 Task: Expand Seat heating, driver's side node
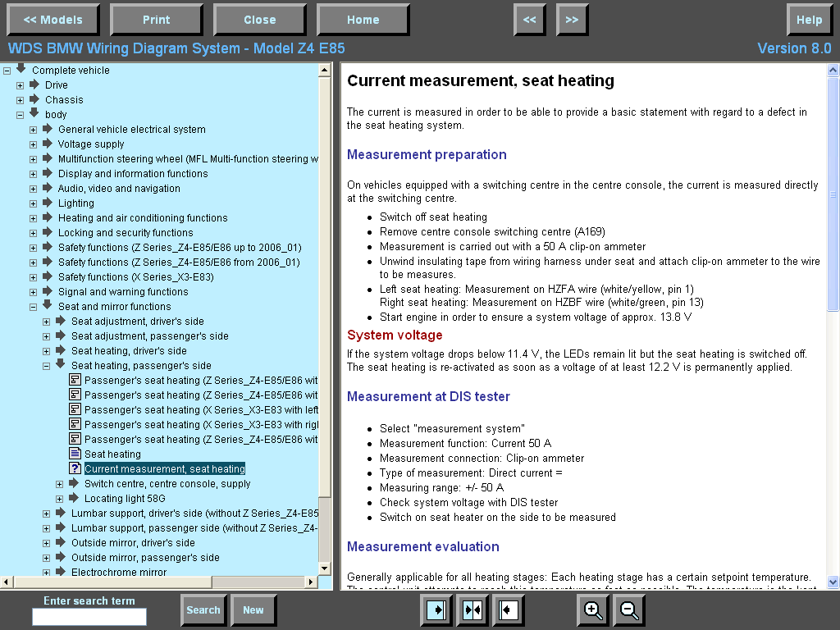point(46,351)
